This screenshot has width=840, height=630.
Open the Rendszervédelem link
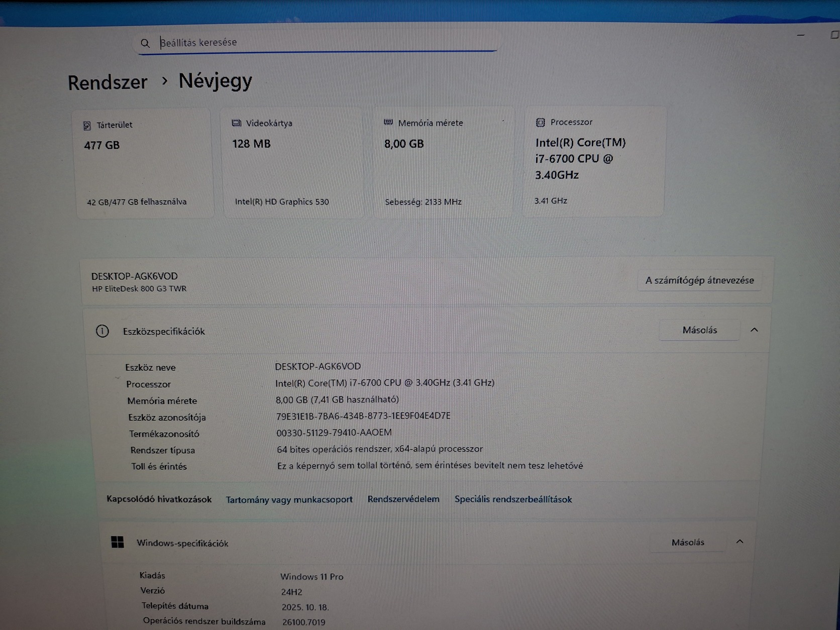[403, 499]
